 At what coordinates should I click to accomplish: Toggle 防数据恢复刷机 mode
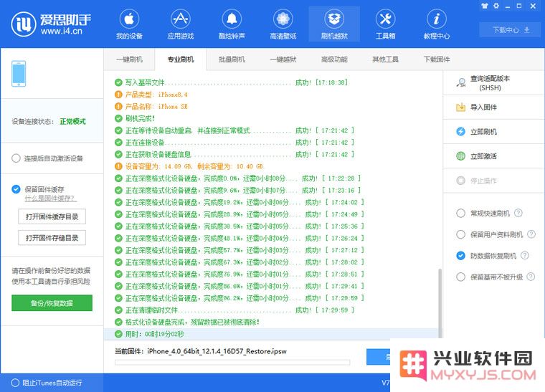pyautogui.click(x=461, y=256)
